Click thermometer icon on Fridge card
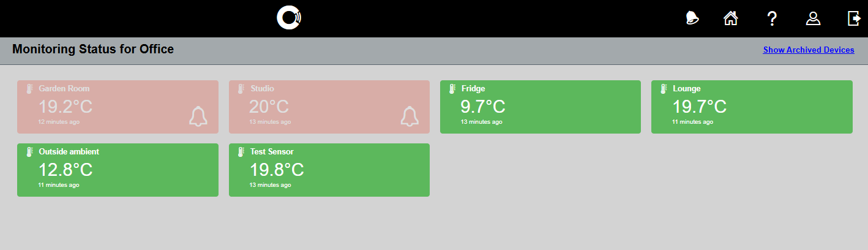This screenshot has width=868, height=250. point(452,89)
